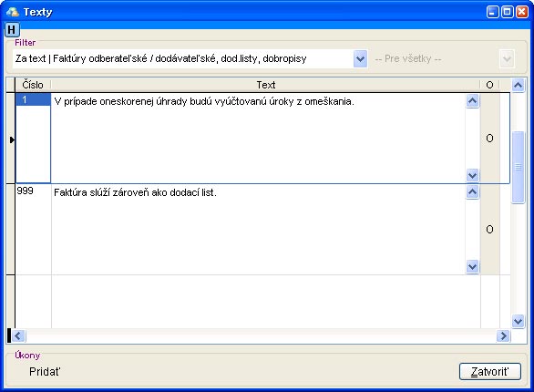Select text row number 1
This screenshot has height=392, width=534.
tap(33, 99)
